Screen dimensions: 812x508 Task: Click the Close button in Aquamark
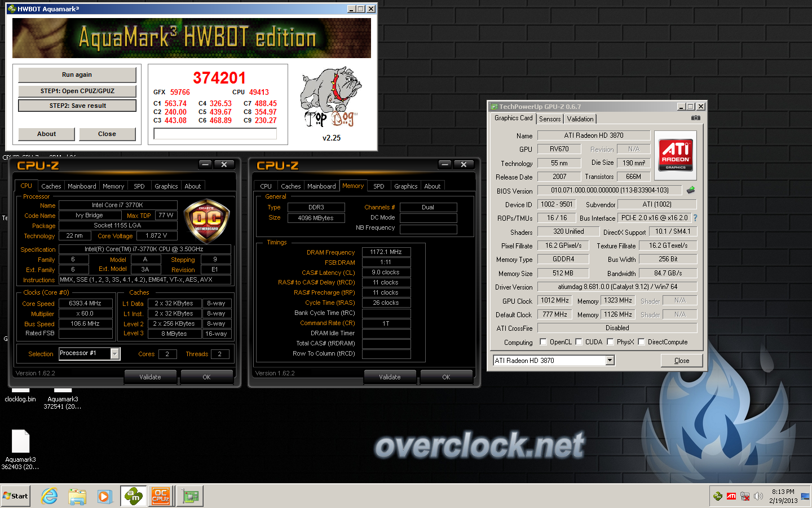(x=107, y=134)
